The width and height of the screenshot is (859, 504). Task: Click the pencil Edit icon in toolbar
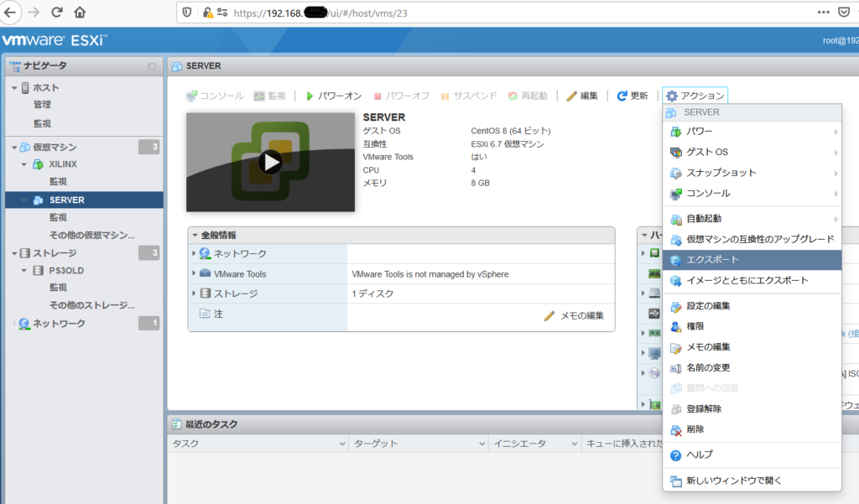point(571,96)
